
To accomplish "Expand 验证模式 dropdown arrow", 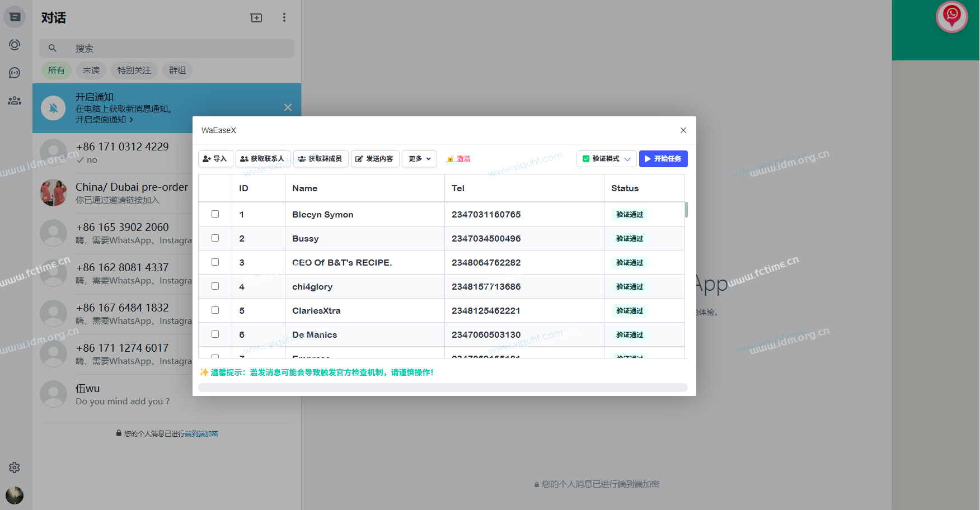I will [x=628, y=159].
